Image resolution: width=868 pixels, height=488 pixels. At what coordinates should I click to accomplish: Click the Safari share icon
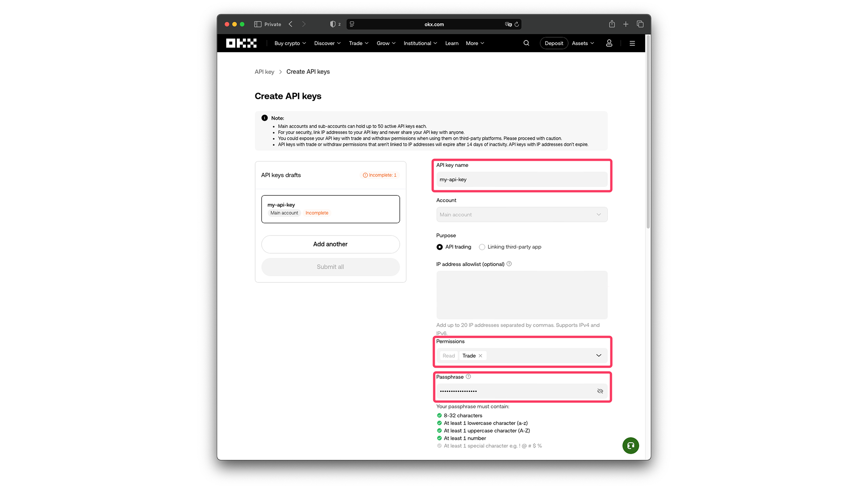(612, 24)
